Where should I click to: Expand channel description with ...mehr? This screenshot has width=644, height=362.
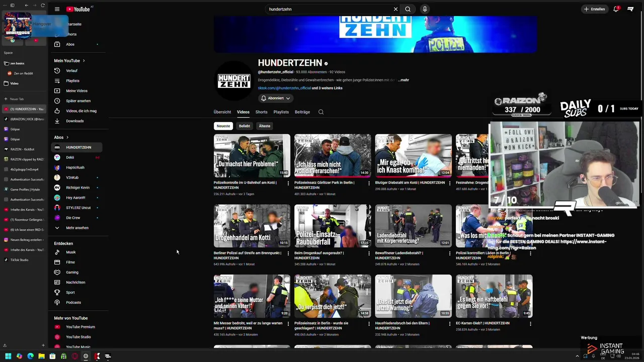[404, 80]
